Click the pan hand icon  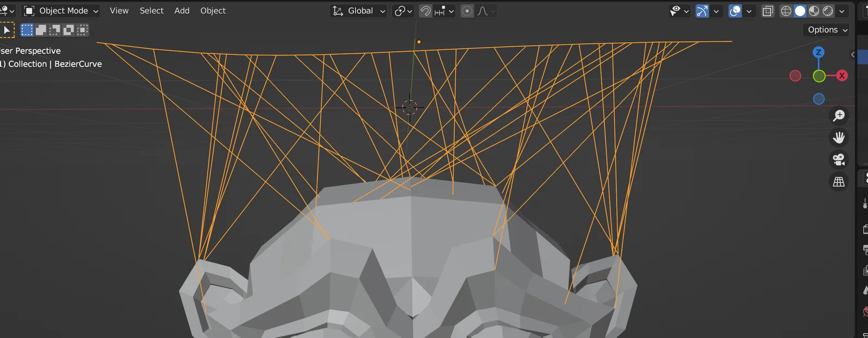tap(839, 138)
